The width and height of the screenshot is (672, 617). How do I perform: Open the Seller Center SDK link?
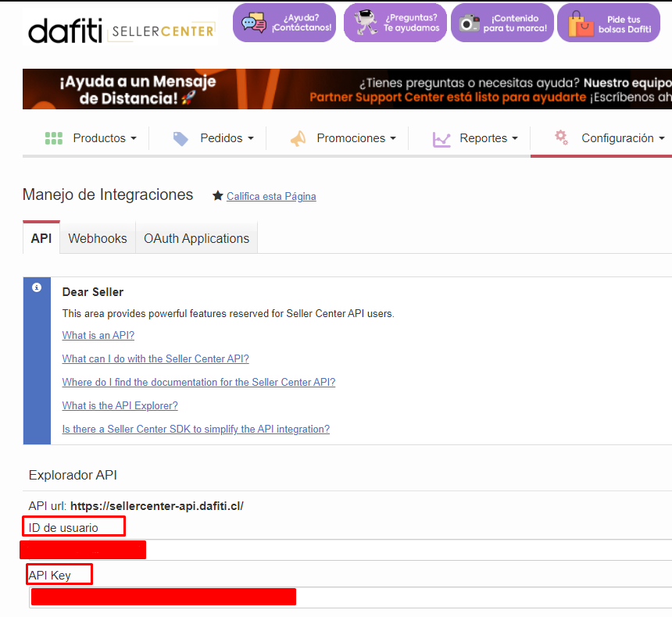pos(196,430)
